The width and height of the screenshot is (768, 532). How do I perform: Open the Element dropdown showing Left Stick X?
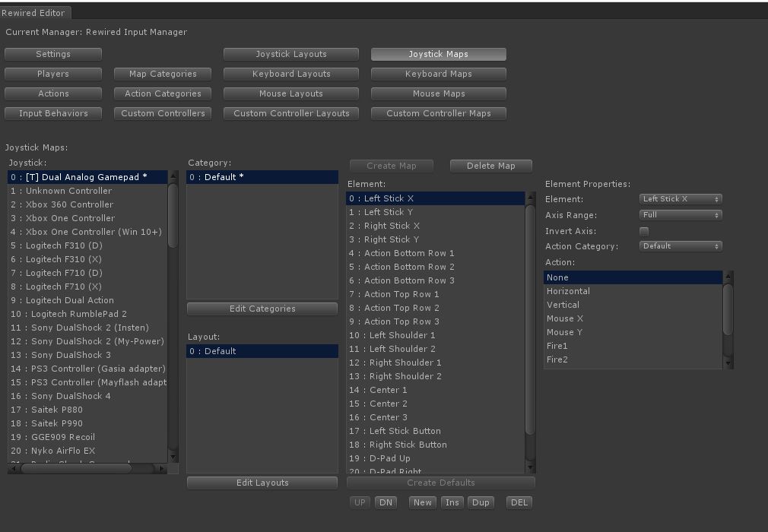point(679,198)
